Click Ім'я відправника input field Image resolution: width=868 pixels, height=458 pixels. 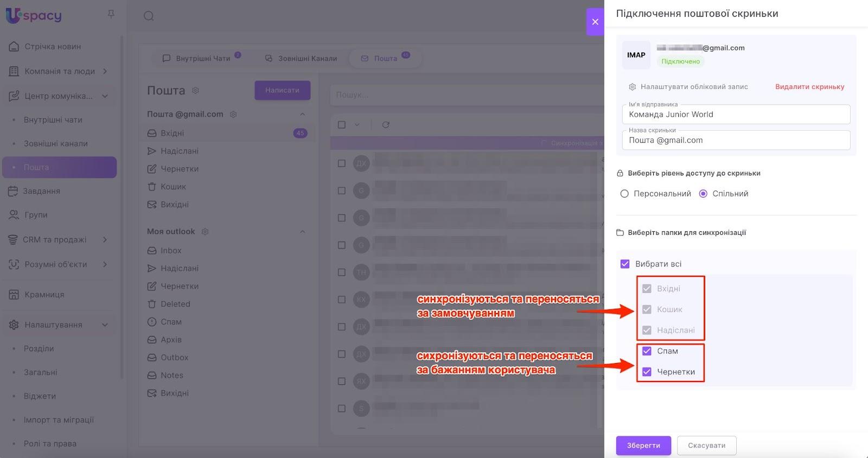pyautogui.click(x=736, y=114)
